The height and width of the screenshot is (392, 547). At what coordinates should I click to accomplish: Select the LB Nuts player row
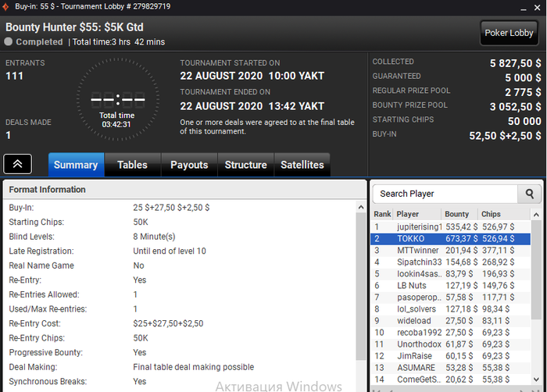click(x=451, y=286)
